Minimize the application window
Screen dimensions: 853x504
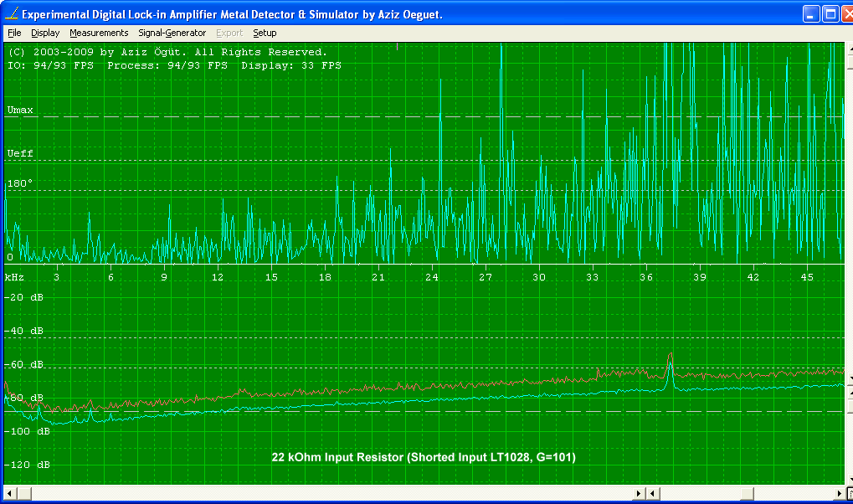click(x=811, y=14)
